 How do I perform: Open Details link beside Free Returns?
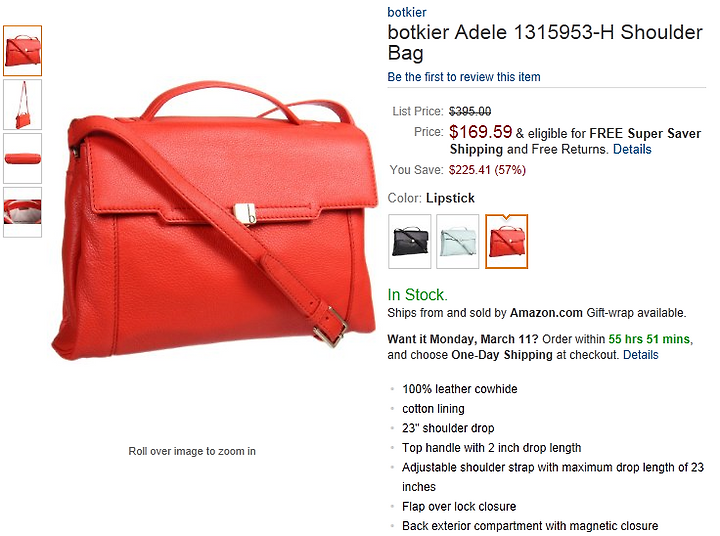pyautogui.click(x=632, y=149)
